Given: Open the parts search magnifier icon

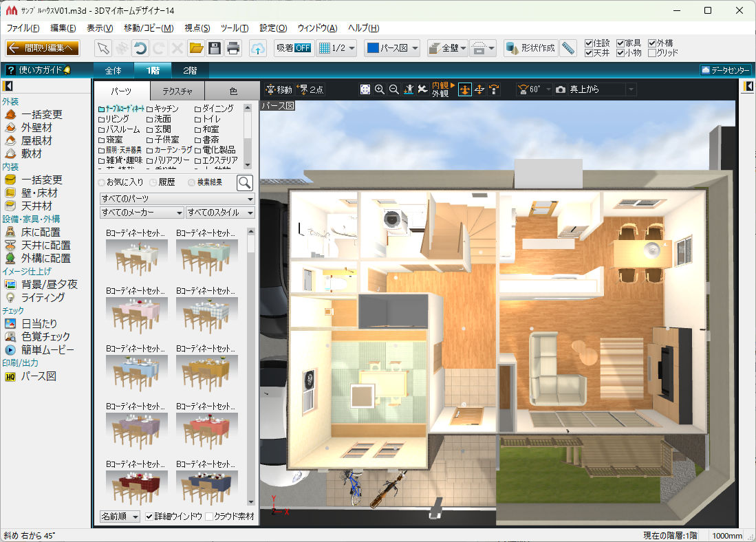Looking at the screenshot, I should [x=245, y=182].
